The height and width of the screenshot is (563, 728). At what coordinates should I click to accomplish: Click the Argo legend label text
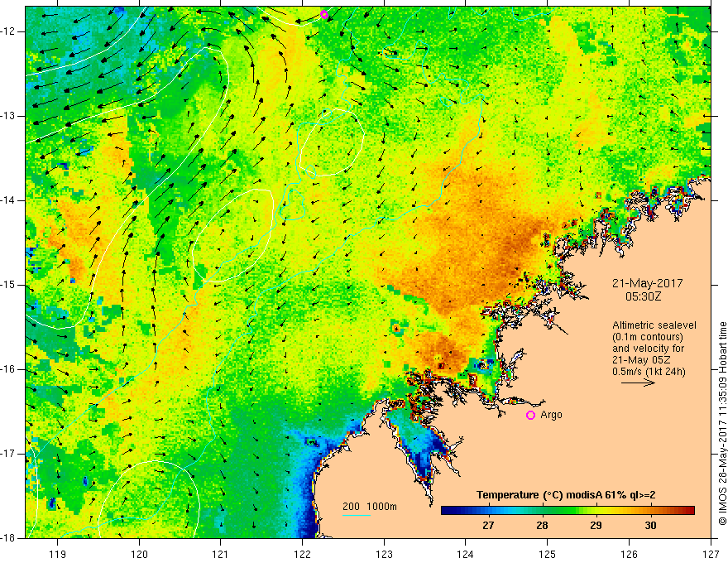pyautogui.click(x=551, y=415)
